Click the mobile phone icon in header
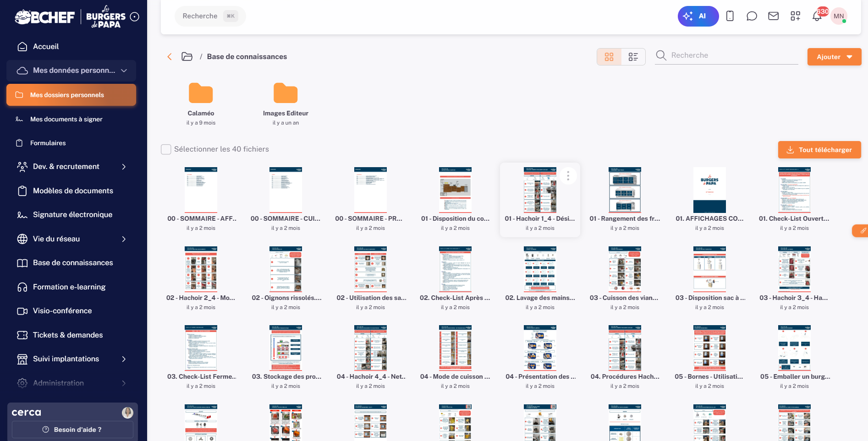This screenshot has height=441, width=868. pos(730,16)
